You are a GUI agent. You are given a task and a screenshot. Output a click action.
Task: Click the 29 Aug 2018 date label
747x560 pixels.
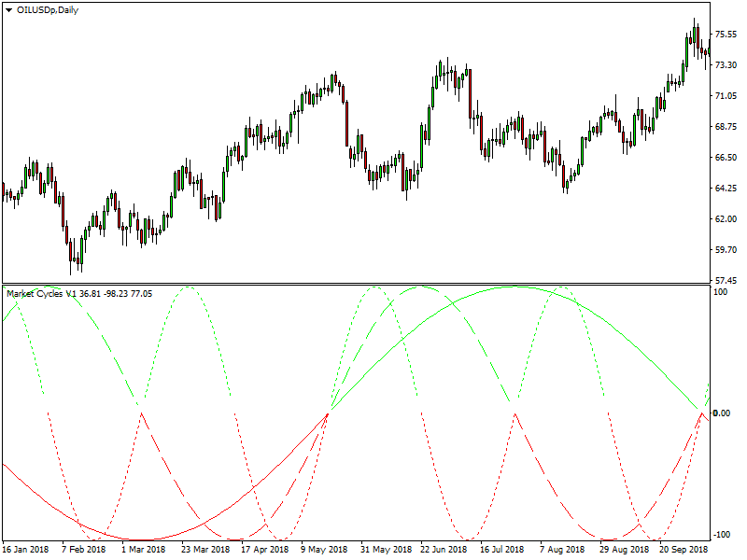624,550
